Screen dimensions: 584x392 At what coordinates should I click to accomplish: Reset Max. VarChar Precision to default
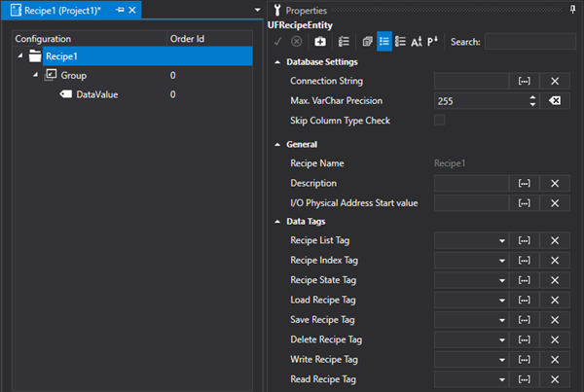pyautogui.click(x=554, y=100)
